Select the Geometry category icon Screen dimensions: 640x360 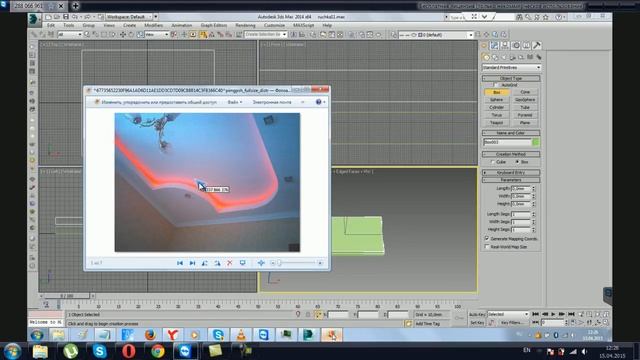click(x=486, y=57)
